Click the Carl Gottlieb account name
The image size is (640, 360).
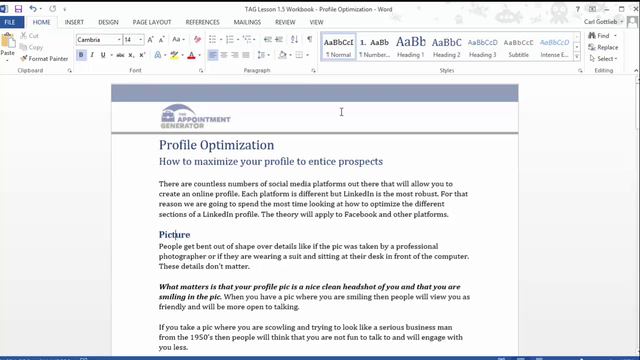pos(600,22)
